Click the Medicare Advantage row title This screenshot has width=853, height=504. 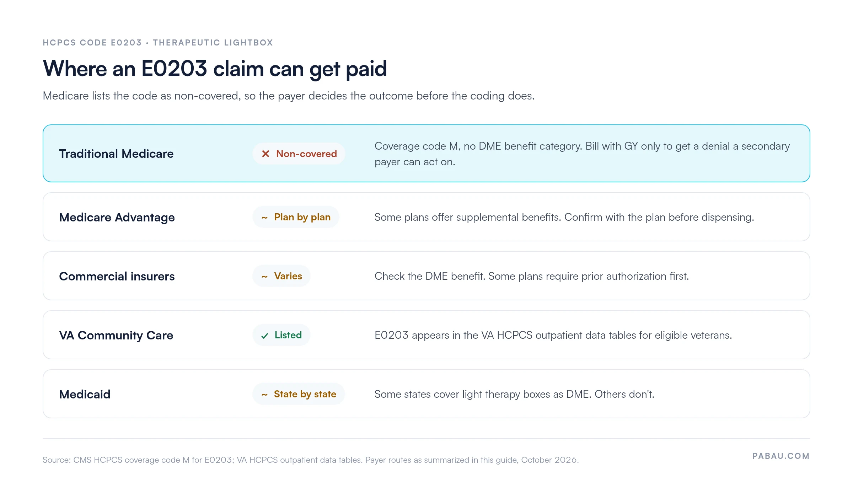[x=117, y=217]
